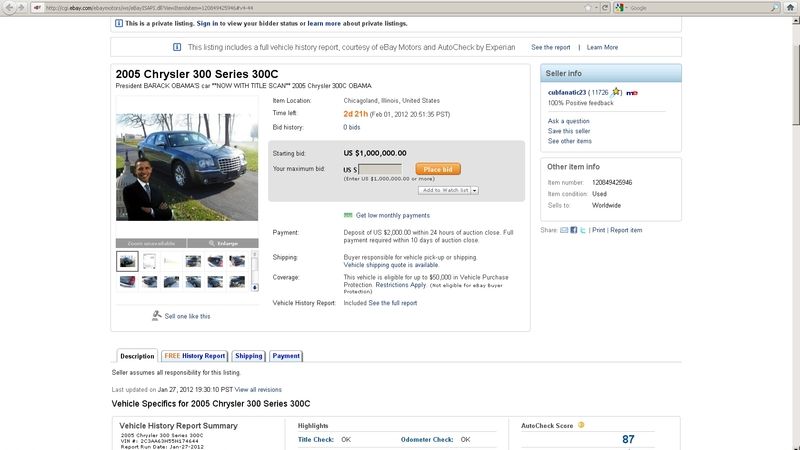Open Vehicle shipping quote is available link

point(391,265)
